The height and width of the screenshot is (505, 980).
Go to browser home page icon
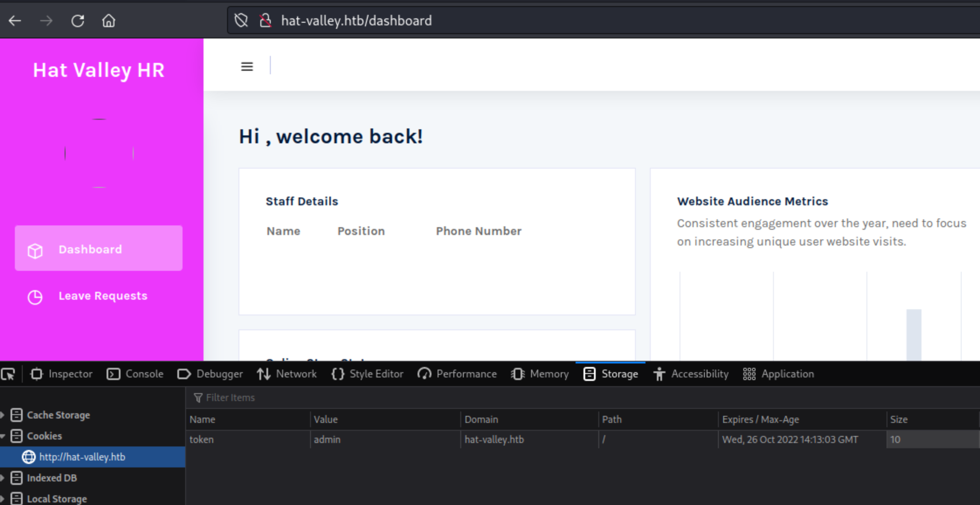[108, 21]
